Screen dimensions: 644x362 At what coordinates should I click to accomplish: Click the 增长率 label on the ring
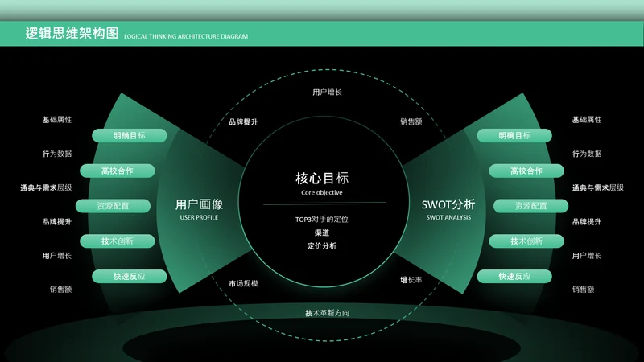coord(411,280)
